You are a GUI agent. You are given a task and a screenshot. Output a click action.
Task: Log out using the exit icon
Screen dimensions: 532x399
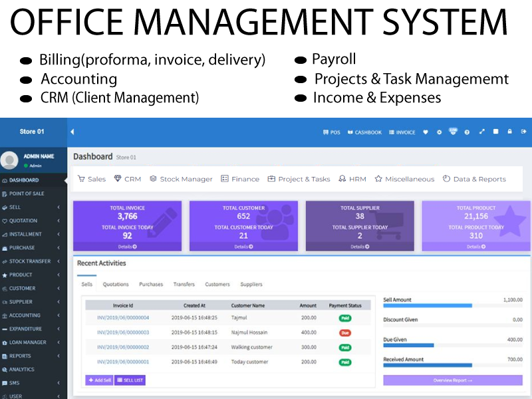point(523,132)
